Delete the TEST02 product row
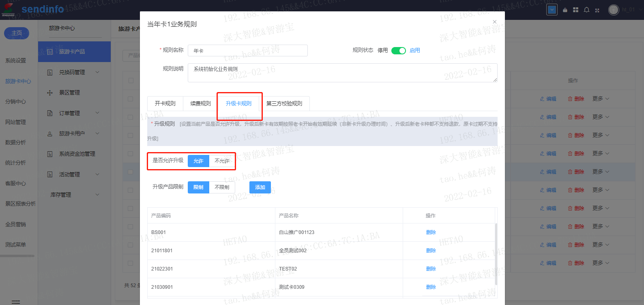Screen dimensions: 644x305 point(431,269)
